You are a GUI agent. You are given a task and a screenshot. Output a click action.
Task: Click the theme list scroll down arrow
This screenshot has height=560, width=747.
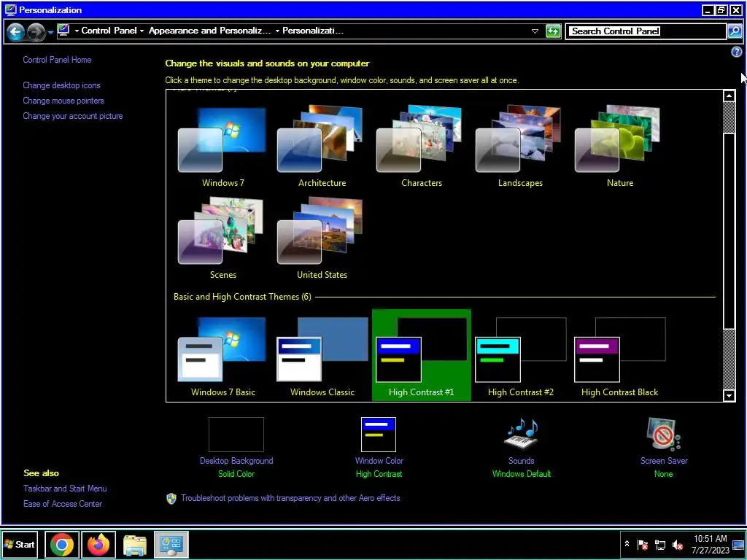click(729, 395)
